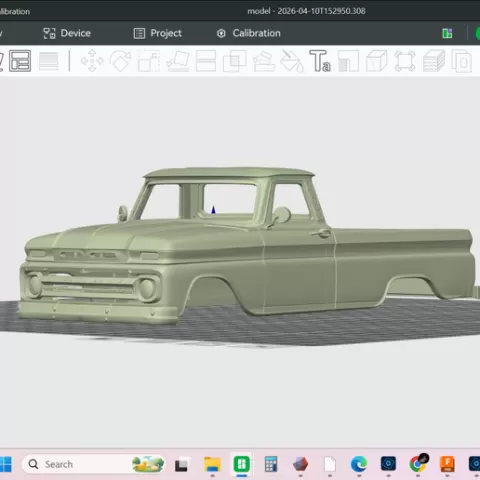Click the green Bambu Studio taskbar icon
Screen dimensions: 480x480
pos(242,464)
